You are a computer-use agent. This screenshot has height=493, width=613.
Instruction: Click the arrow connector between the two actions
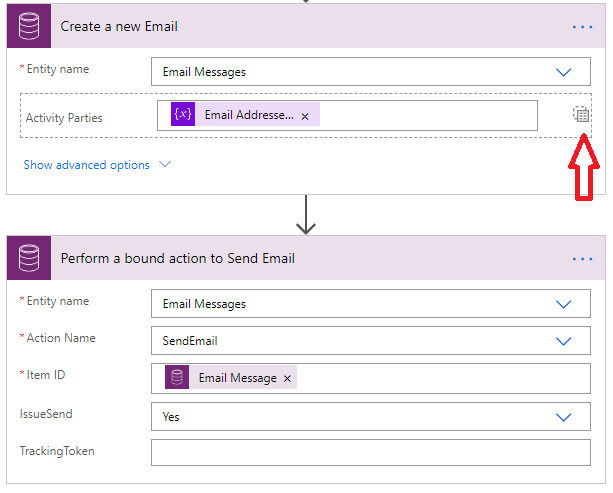(306, 216)
